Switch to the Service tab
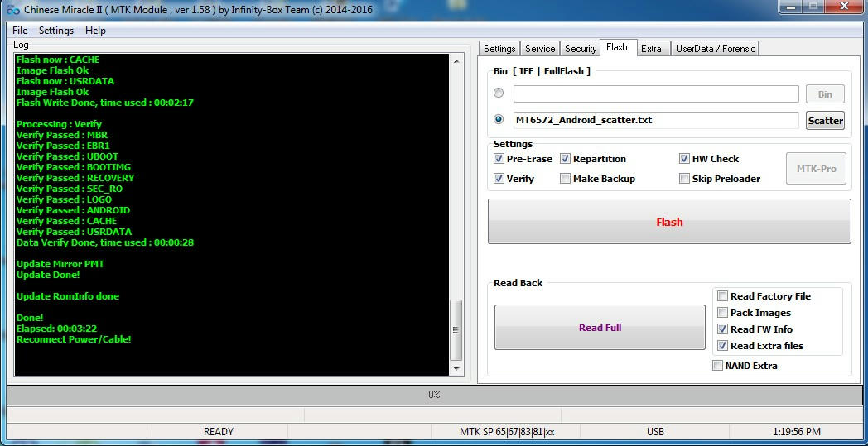This screenshot has width=868, height=446. [540, 49]
